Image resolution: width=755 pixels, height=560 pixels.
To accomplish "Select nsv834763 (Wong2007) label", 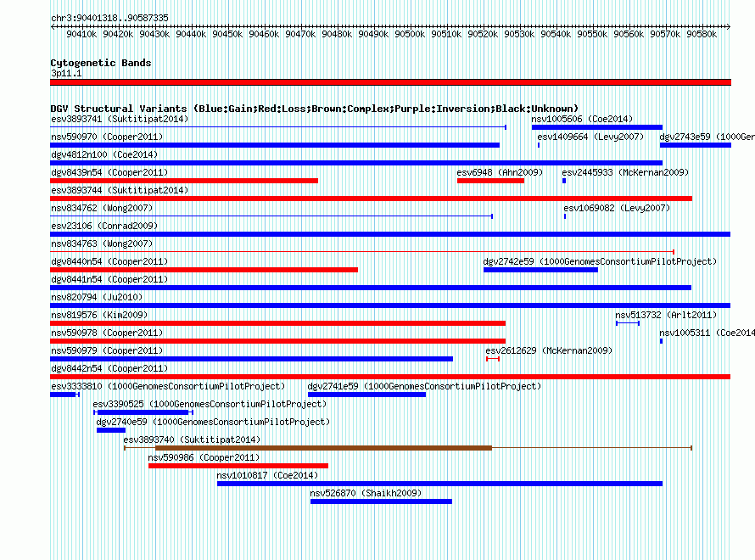I will pyautogui.click(x=102, y=244).
